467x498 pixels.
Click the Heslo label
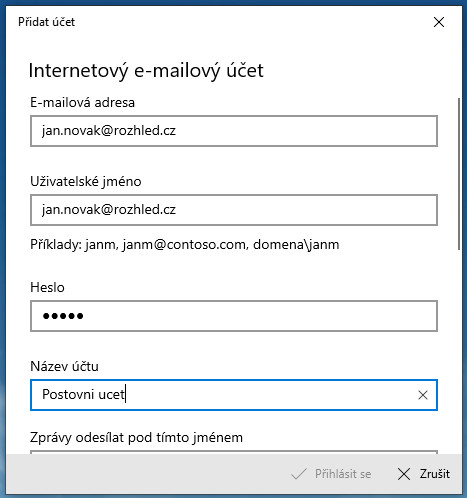pos(47,287)
